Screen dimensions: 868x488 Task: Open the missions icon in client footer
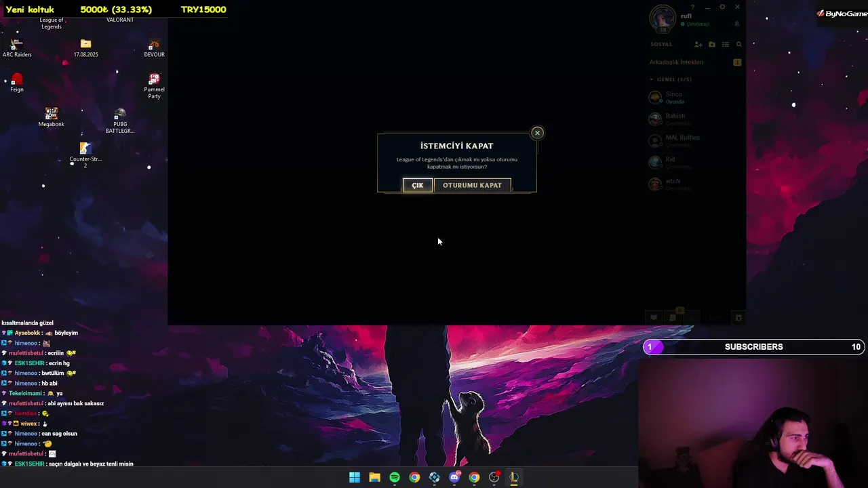673,317
